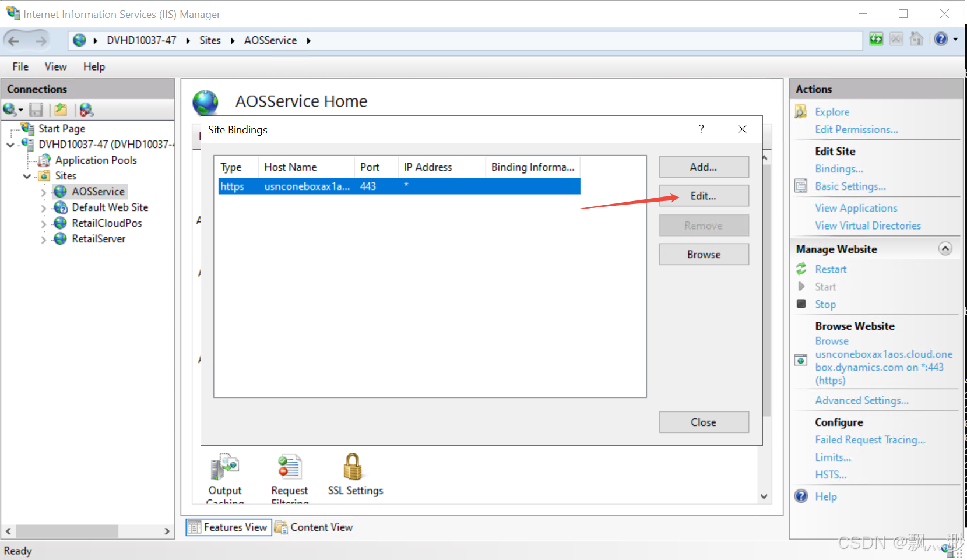Collapse the DVHD10037-47 server node
Image resolution: width=967 pixels, height=560 pixels.
tap(10, 145)
